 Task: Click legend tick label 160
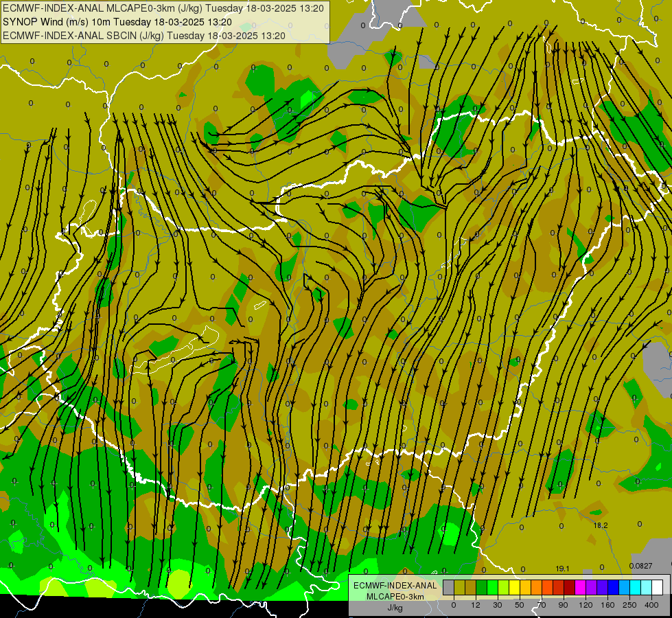(607, 605)
